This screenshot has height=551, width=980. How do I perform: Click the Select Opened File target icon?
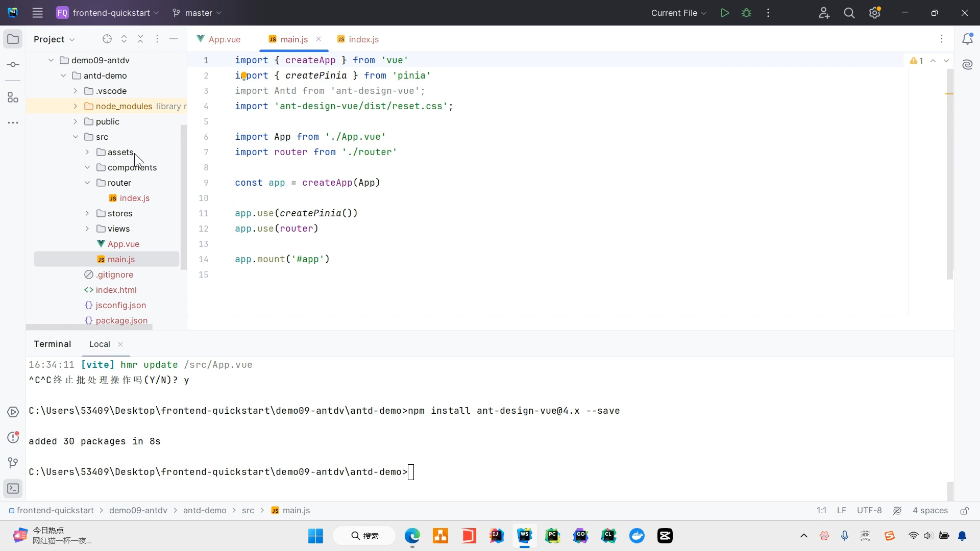[x=107, y=39]
